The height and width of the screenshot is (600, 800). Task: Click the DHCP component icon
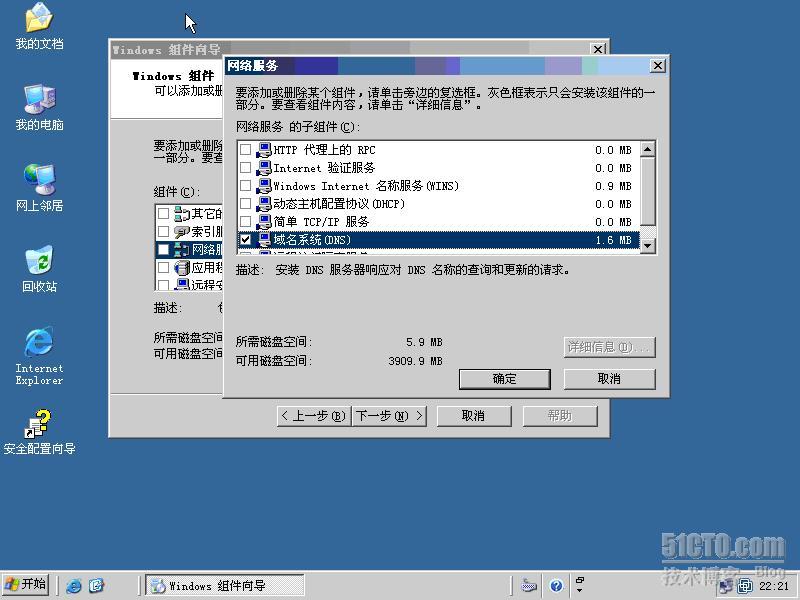tap(263, 204)
